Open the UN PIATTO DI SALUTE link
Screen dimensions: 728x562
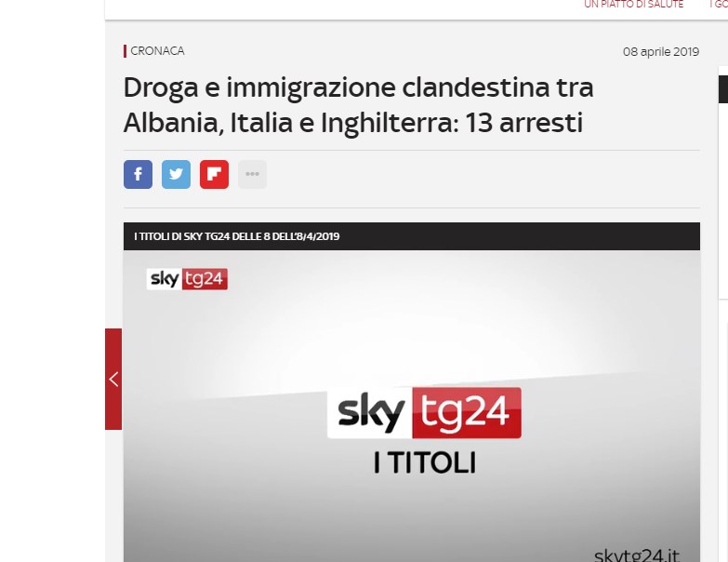[x=634, y=4]
